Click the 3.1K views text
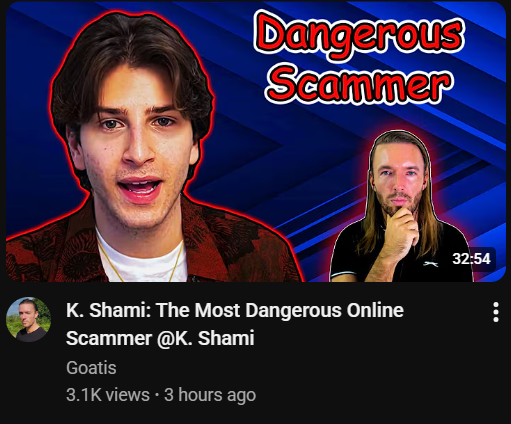 (x=108, y=395)
